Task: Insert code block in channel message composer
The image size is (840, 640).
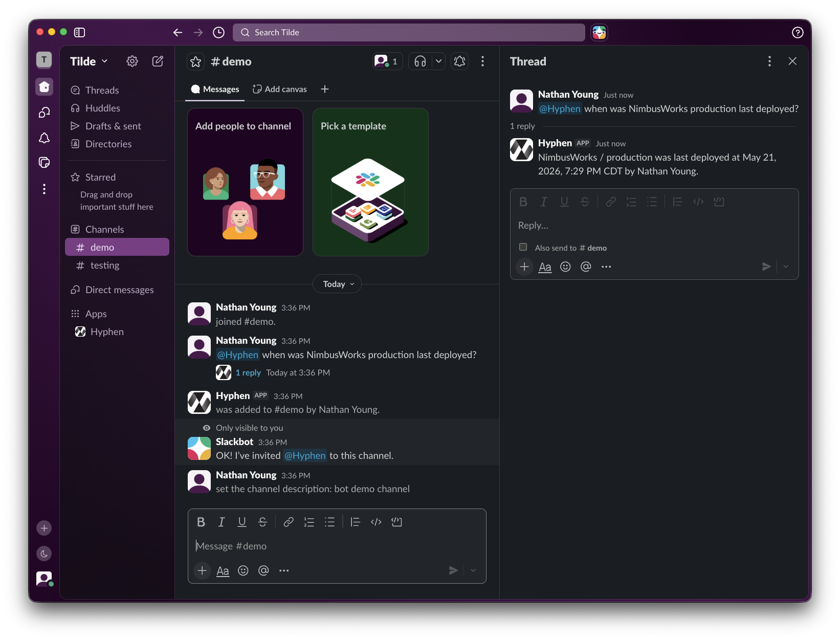Action: [396, 522]
